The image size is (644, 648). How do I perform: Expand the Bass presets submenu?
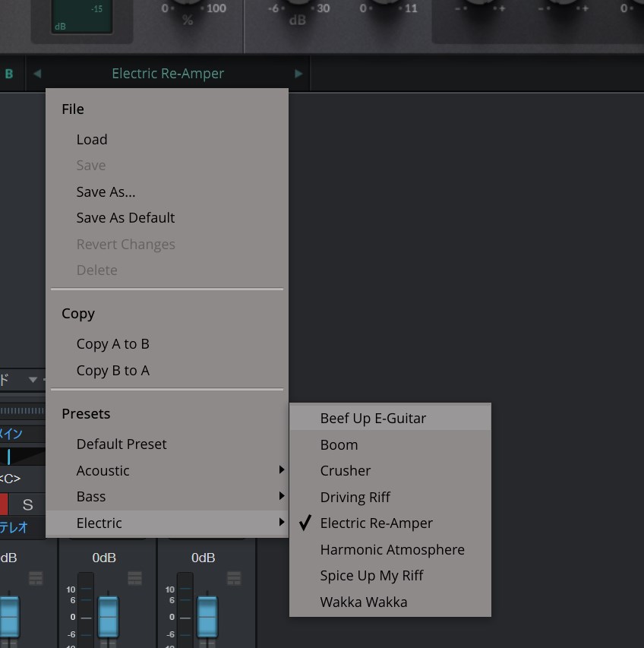pyautogui.click(x=91, y=497)
